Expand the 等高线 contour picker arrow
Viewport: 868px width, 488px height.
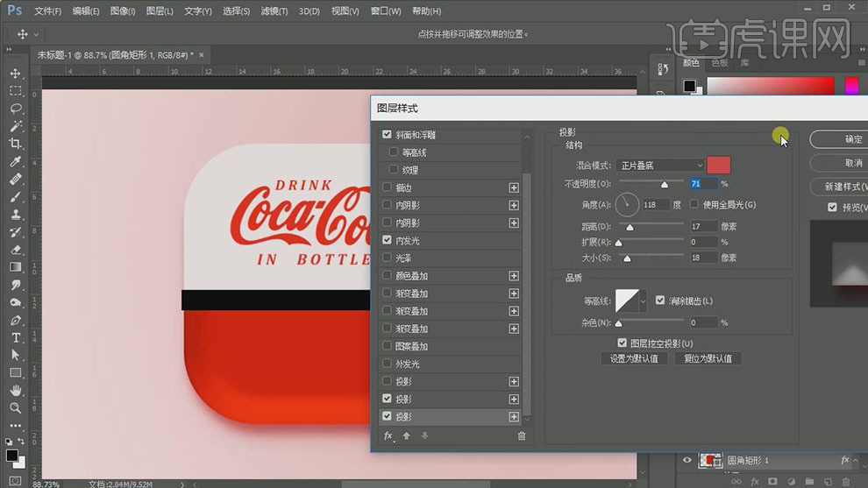click(644, 301)
